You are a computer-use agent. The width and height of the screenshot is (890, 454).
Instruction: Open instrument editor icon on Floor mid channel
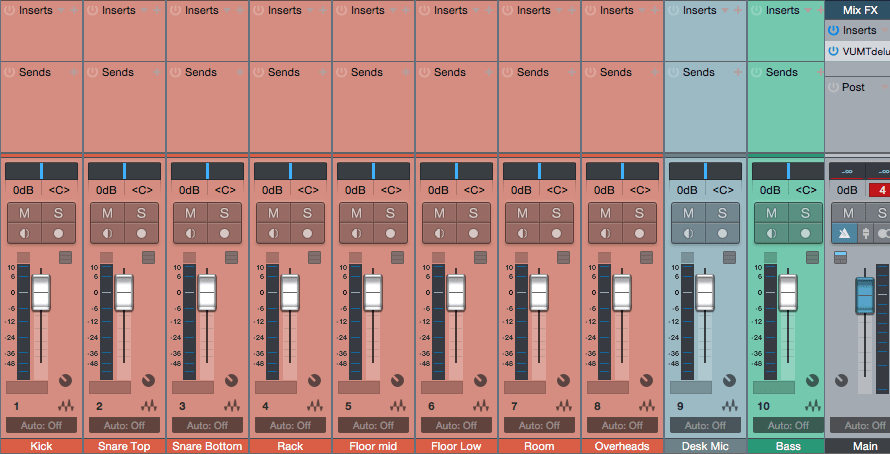coord(398,406)
